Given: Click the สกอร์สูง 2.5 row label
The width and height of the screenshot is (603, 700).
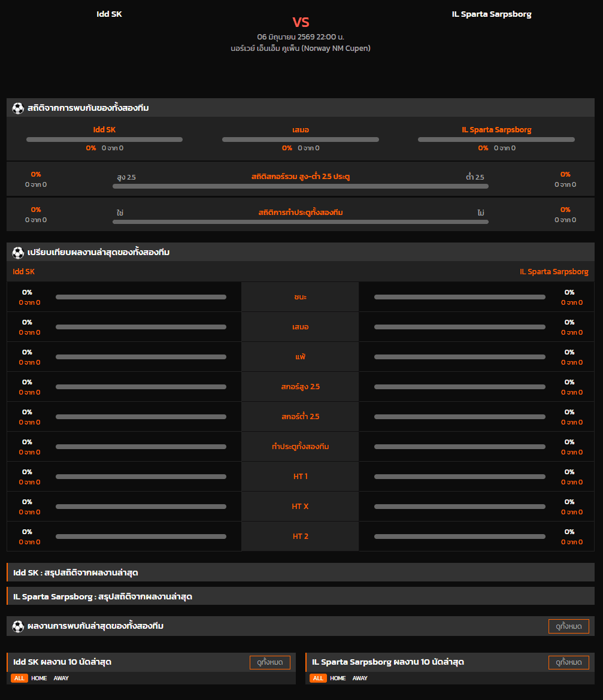Looking at the screenshot, I should point(301,387).
